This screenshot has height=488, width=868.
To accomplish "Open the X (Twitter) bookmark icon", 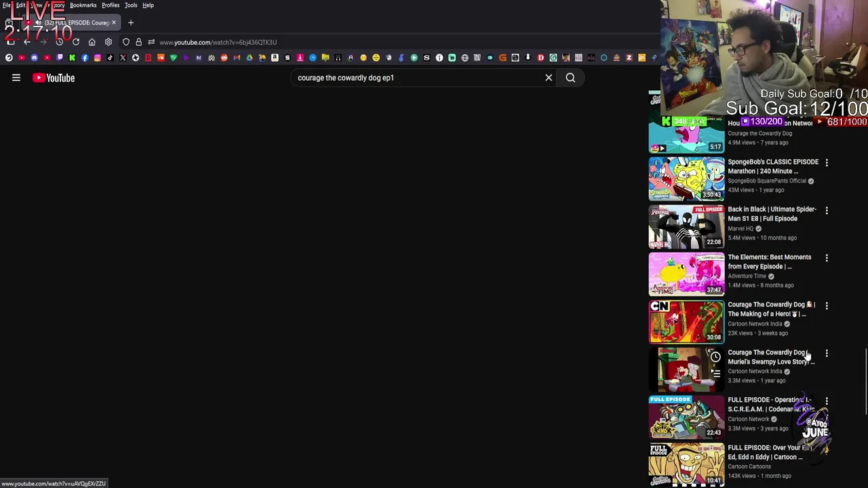I will pyautogui.click(x=123, y=58).
